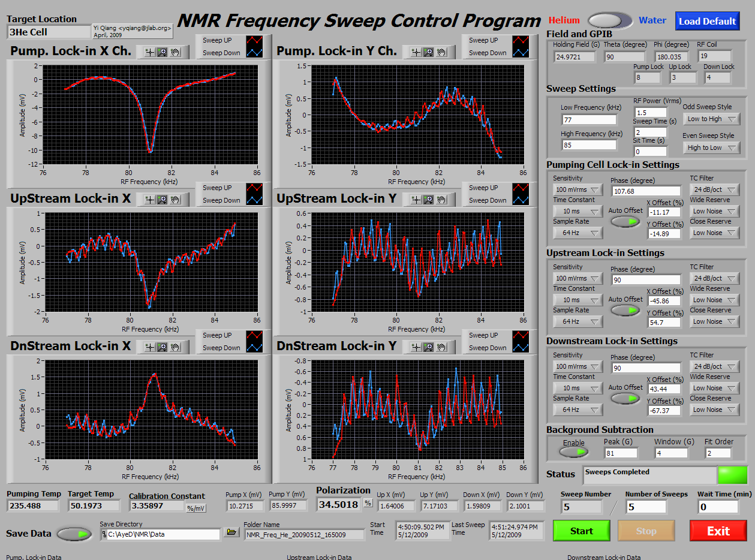Click the Sweep Down legend icon of DnStream Lock-in X
This screenshot has height=560, width=755.
(254, 348)
